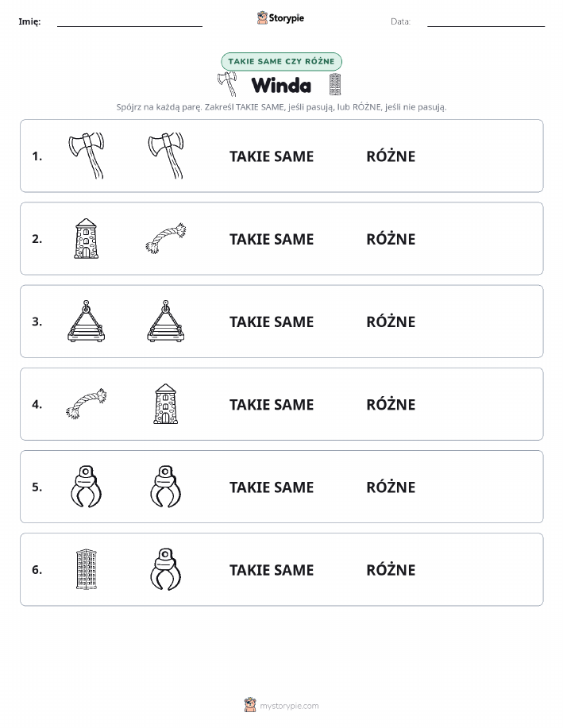Click the left hanging platform in row 3
This screenshot has height=728, width=563.
(x=87, y=322)
